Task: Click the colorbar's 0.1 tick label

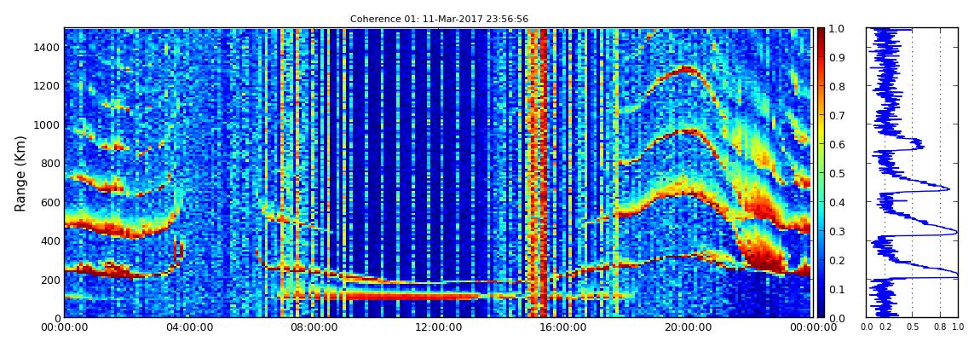Action: (836, 290)
